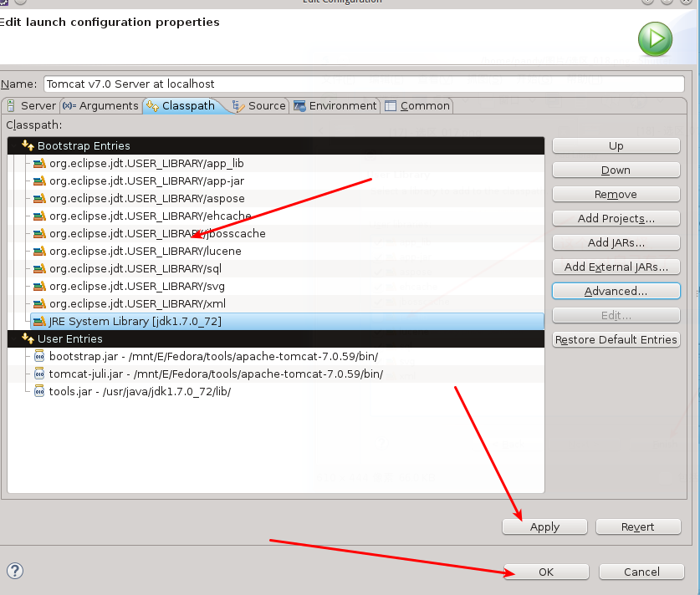Viewport: 700px width, 595px height.
Task: Click the tomcat-juli.jar file icon
Action: [39, 374]
